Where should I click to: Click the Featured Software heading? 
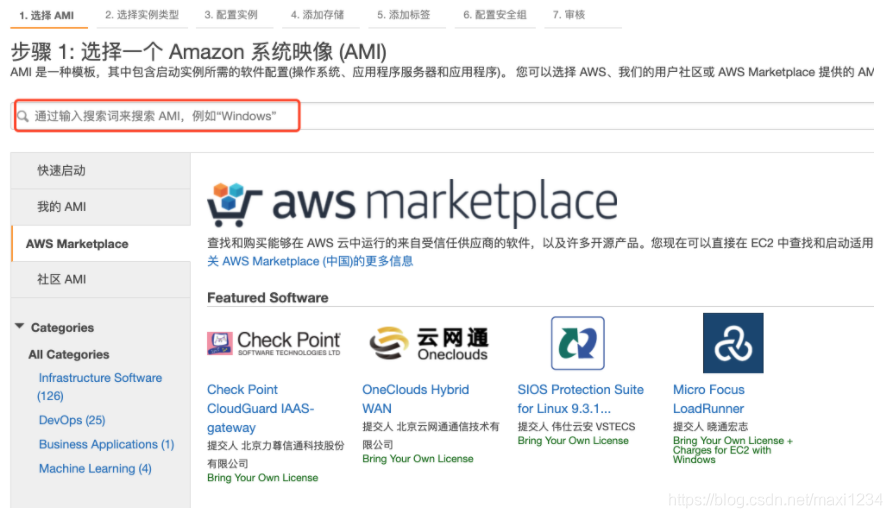click(267, 298)
